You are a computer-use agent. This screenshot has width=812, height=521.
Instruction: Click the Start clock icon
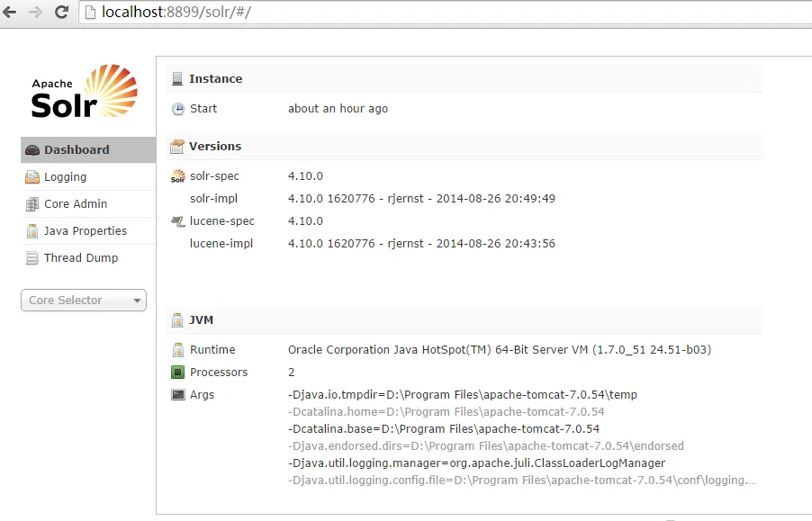pos(177,109)
